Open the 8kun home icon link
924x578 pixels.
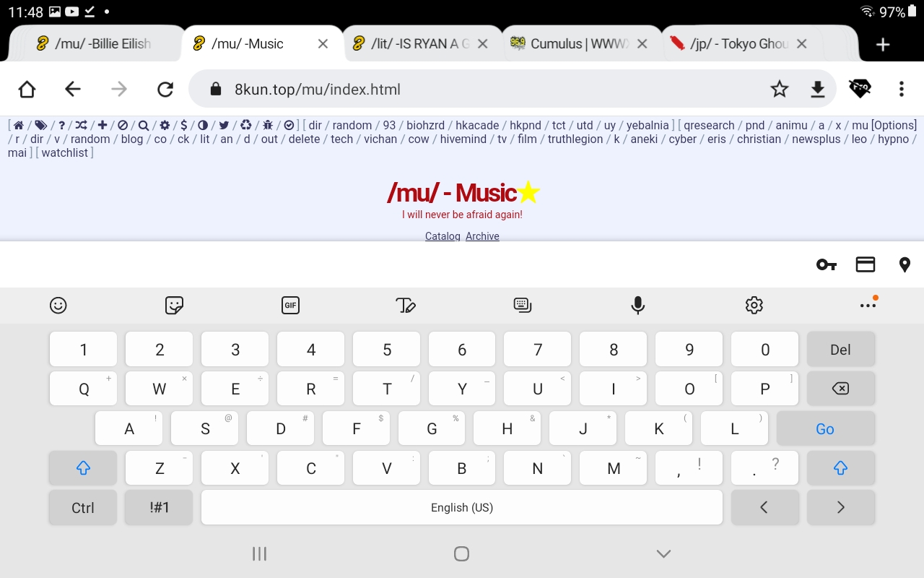pos(19,125)
